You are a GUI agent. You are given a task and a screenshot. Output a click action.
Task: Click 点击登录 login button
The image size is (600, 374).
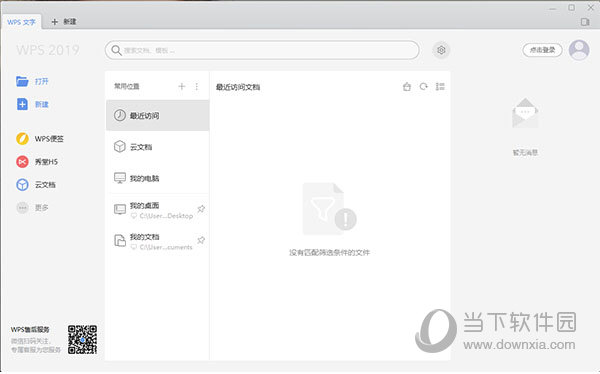542,50
